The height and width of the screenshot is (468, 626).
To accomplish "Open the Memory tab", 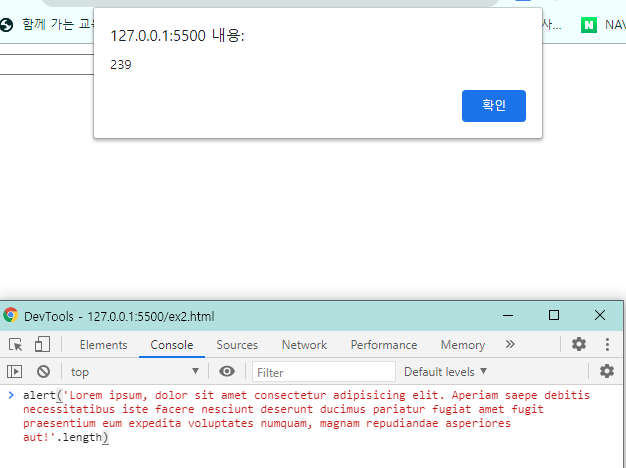I will 463,345.
